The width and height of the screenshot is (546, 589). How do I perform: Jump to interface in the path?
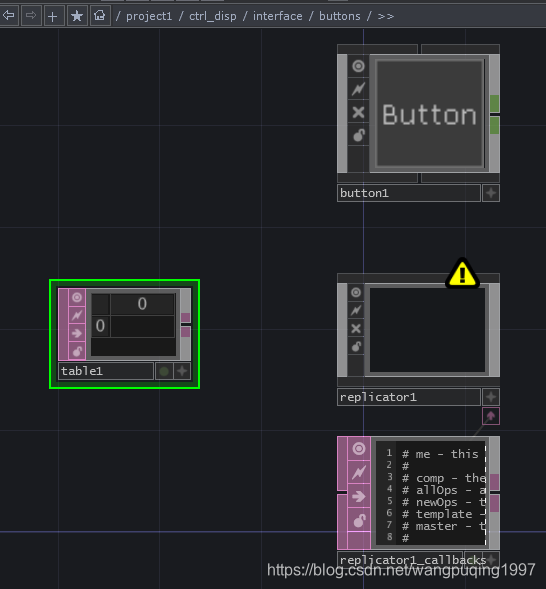(x=278, y=16)
